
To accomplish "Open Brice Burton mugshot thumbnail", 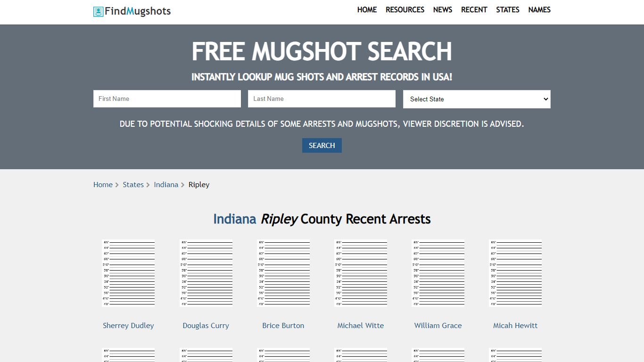I will click(x=283, y=273).
